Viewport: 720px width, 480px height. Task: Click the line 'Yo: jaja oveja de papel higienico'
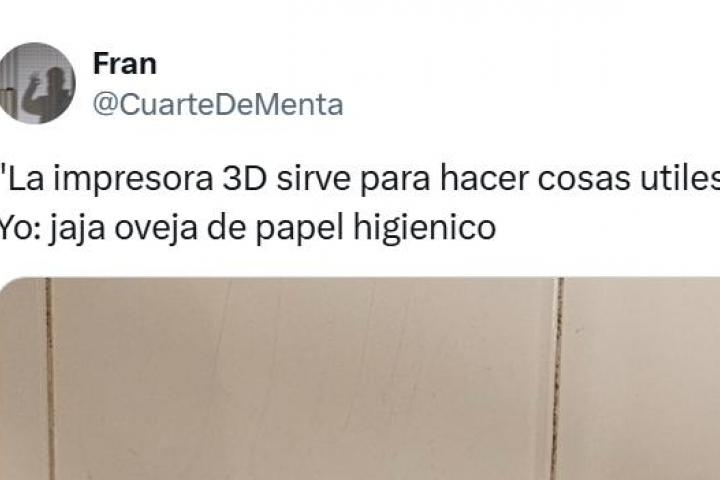click(247, 227)
